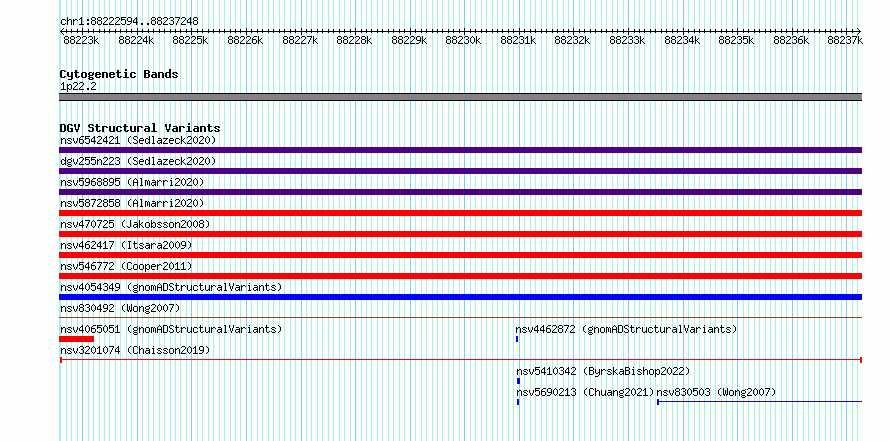890x441 pixels.
Task: Select the nsv5872858 red variant bar
Action: [x=460, y=213]
